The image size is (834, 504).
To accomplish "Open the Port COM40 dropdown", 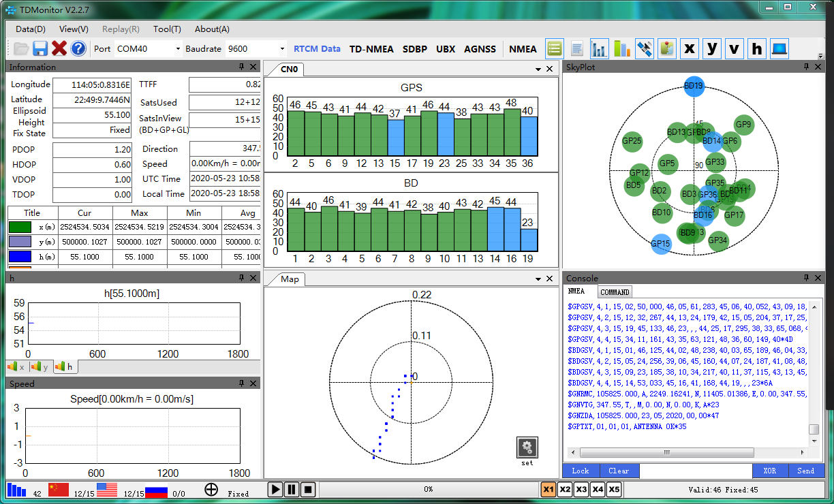I will pyautogui.click(x=178, y=49).
